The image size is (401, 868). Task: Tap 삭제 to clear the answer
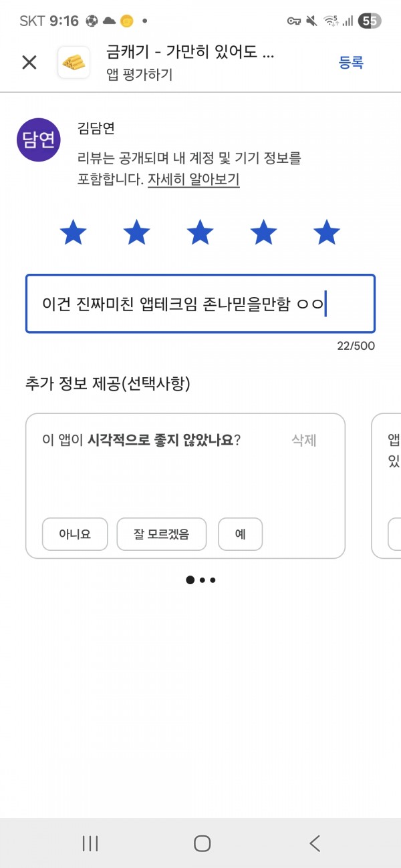(304, 440)
